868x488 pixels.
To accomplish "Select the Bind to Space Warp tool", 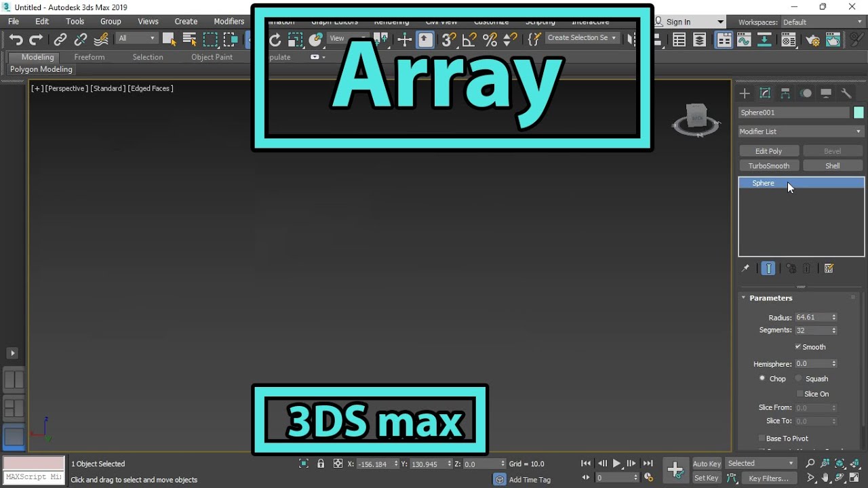I will (x=101, y=39).
